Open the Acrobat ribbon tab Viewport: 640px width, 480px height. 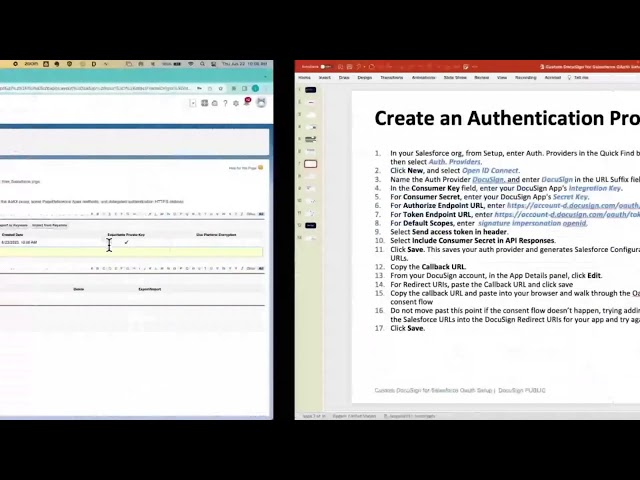tap(553, 78)
